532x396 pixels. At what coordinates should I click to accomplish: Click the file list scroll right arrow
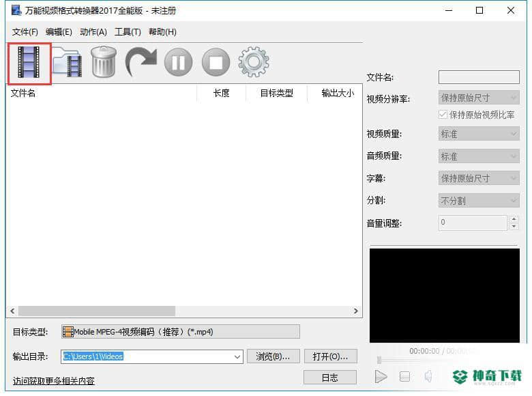coord(355,311)
